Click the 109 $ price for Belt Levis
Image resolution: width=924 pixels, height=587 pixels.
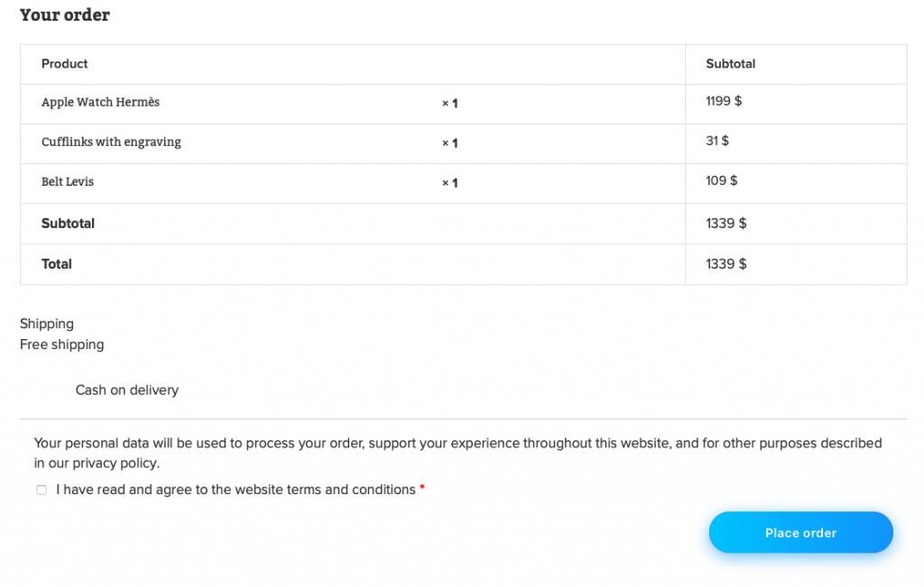point(721,180)
